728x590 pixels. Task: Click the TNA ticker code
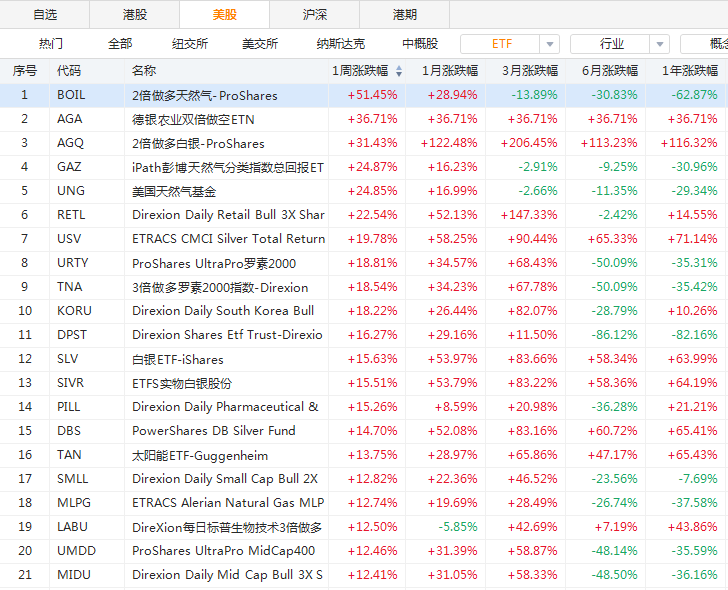tap(70, 287)
